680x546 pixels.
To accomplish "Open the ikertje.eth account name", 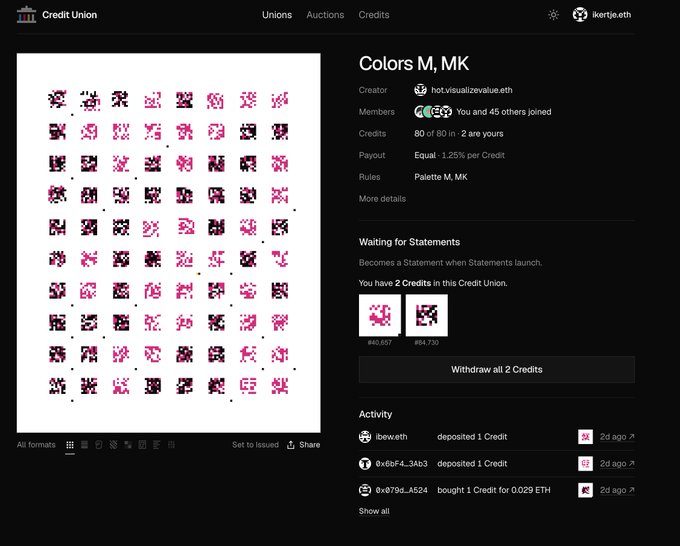I will (611, 15).
